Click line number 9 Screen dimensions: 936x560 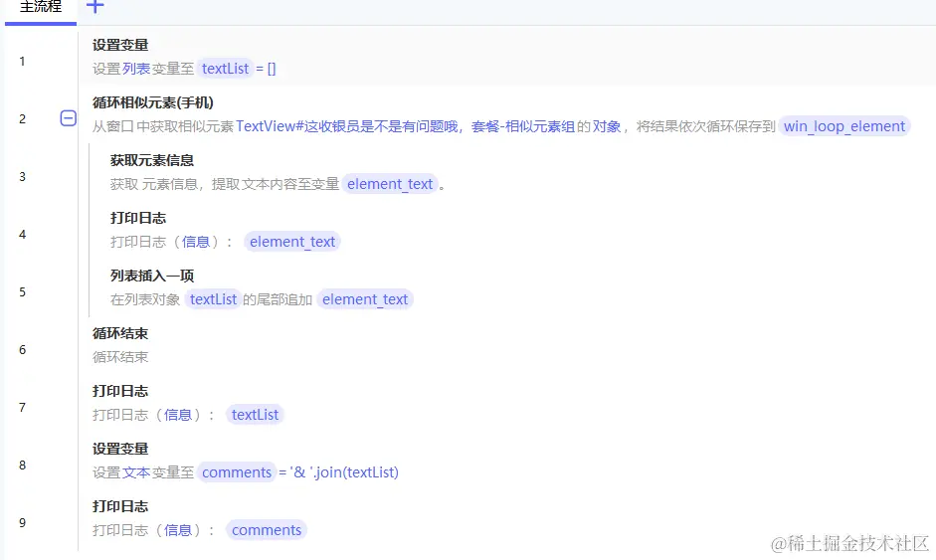(22, 523)
